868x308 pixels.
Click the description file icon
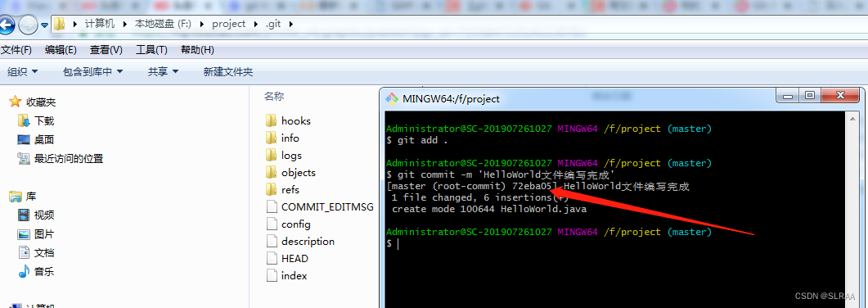click(x=272, y=241)
